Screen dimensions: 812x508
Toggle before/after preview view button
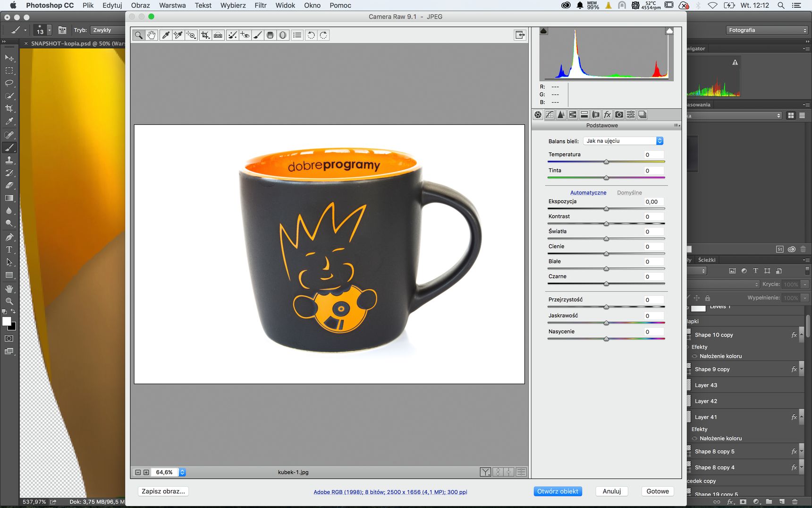pos(485,472)
